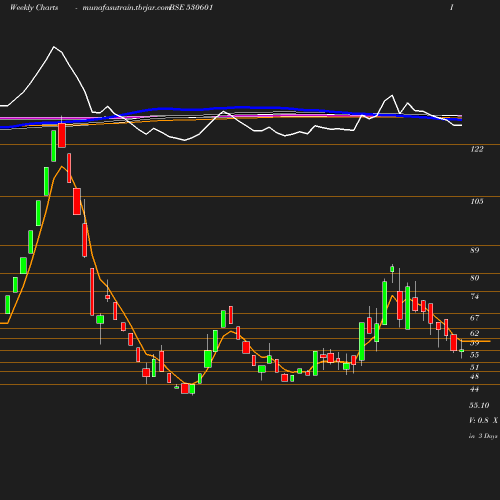Screen dimensions: 500x500
Task: Click the small green candle near the 80 level
Action: pos(392,269)
